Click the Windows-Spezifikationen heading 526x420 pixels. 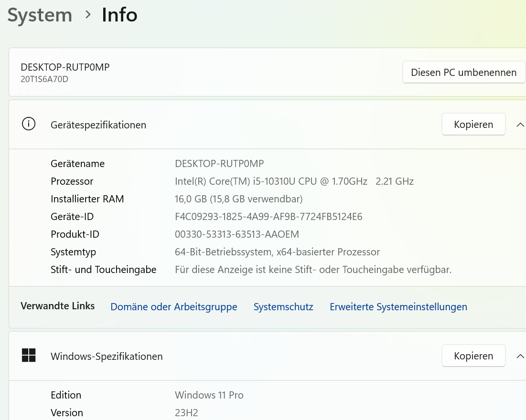[107, 357]
